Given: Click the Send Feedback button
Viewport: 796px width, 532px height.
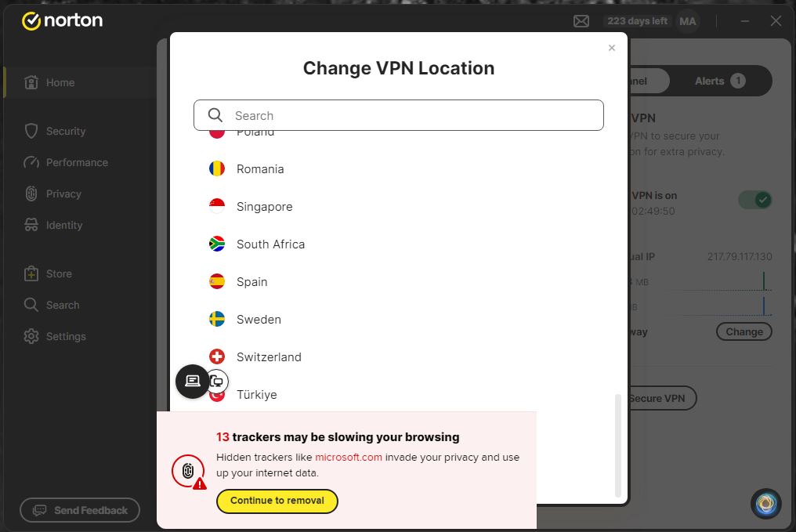Looking at the screenshot, I should coord(80,510).
